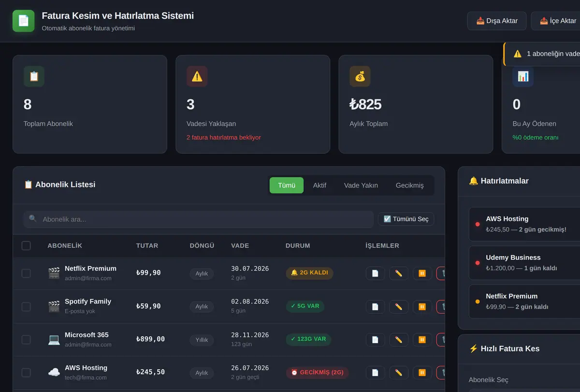Open the Gecikmiş filter tab
Viewport: 580px width, 392px height.
click(409, 185)
